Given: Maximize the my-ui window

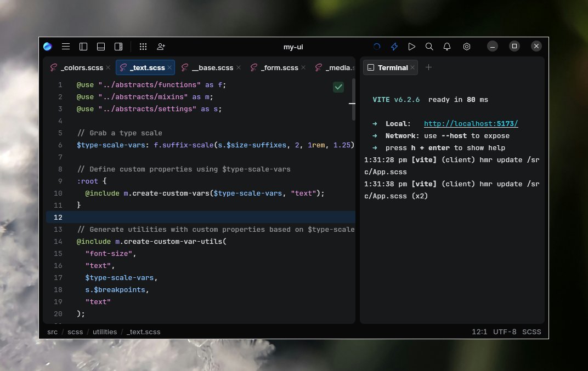Looking at the screenshot, I should 514,46.
